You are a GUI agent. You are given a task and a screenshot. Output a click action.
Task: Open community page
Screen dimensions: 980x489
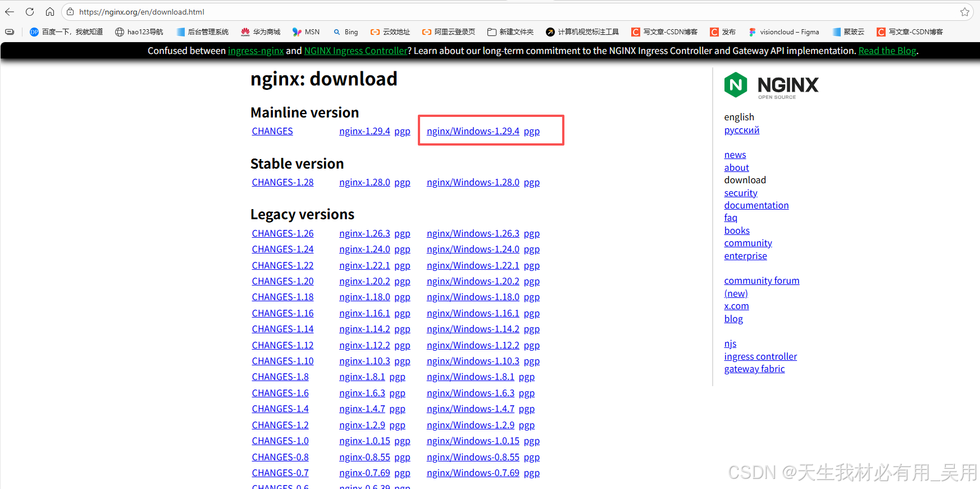[x=748, y=243]
